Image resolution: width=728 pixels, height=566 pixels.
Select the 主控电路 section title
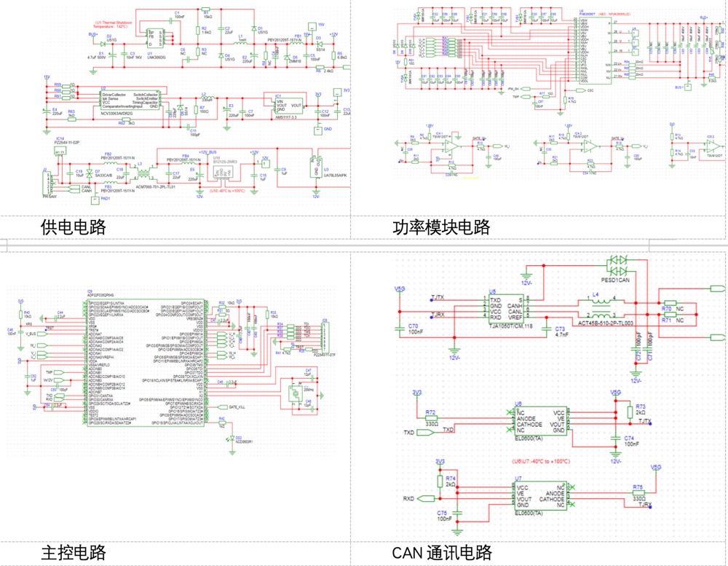pyautogui.click(x=74, y=553)
